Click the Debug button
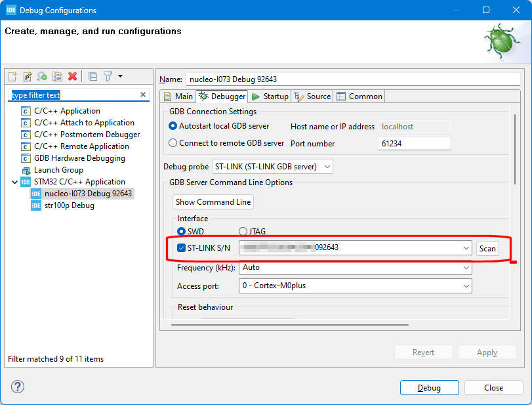Image resolution: width=532 pixels, height=405 pixels. point(429,388)
